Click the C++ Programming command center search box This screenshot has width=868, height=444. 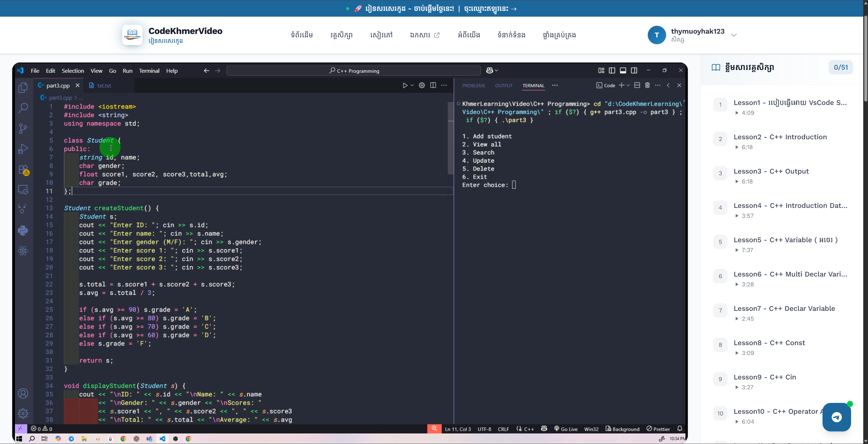(354, 71)
